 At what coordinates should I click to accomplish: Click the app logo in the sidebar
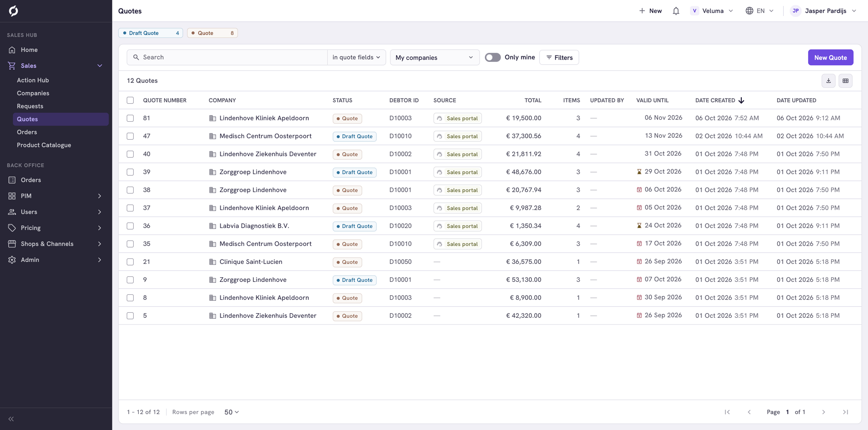(x=13, y=11)
